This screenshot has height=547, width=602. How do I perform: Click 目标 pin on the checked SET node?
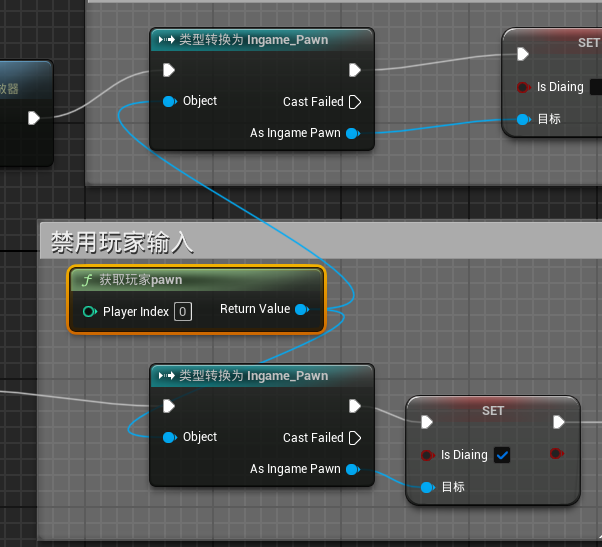[x=427, y=487]
